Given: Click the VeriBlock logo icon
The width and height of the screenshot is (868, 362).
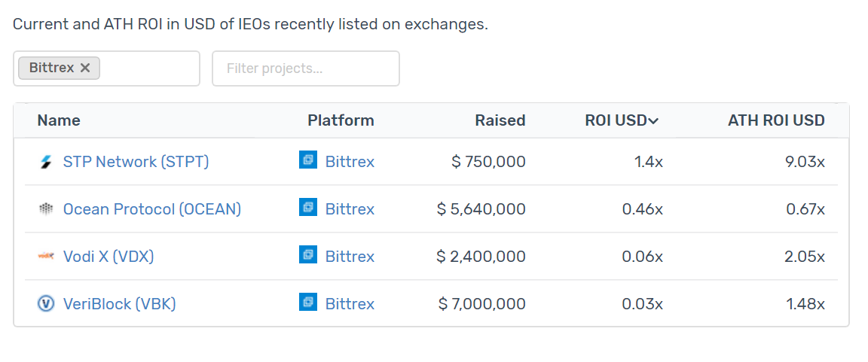Looking at the screenshot, I should tap(46, 304).
